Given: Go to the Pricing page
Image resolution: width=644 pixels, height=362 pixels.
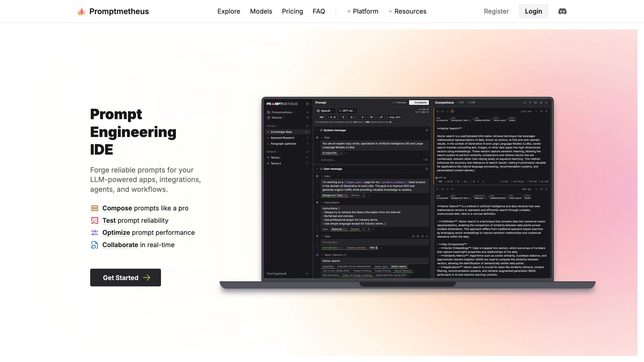Looking at the screenshot, I should pyautogui.click(x=292, y=11).
